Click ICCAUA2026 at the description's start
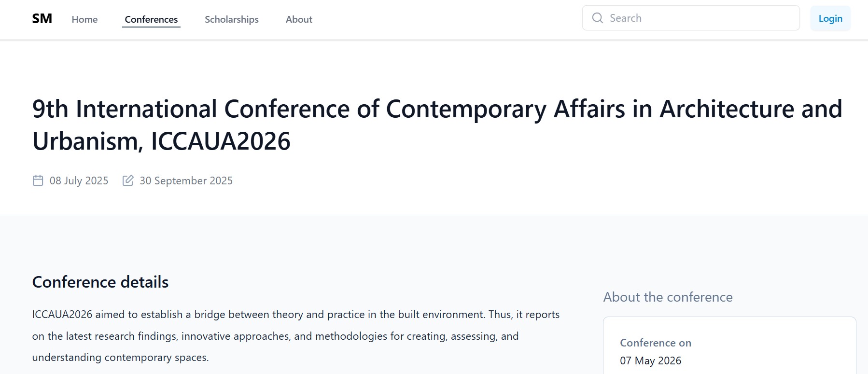 [x=62, y=315]
